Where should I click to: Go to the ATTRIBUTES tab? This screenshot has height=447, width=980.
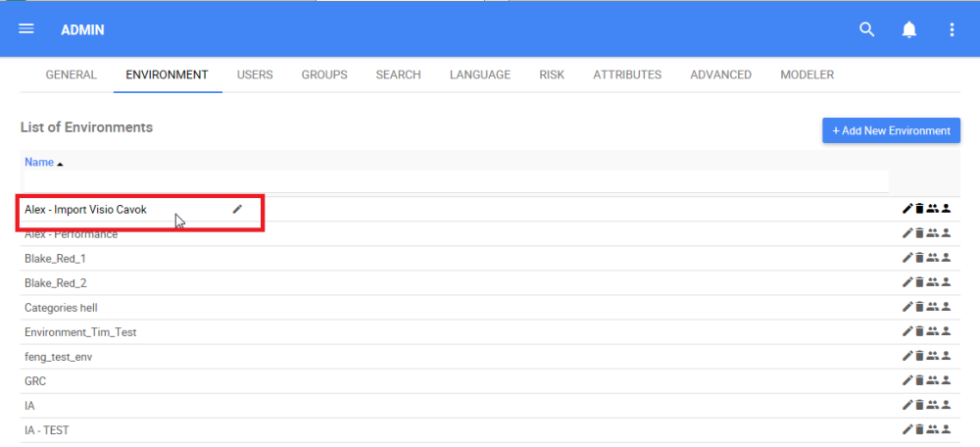click(x=627, y=74)
